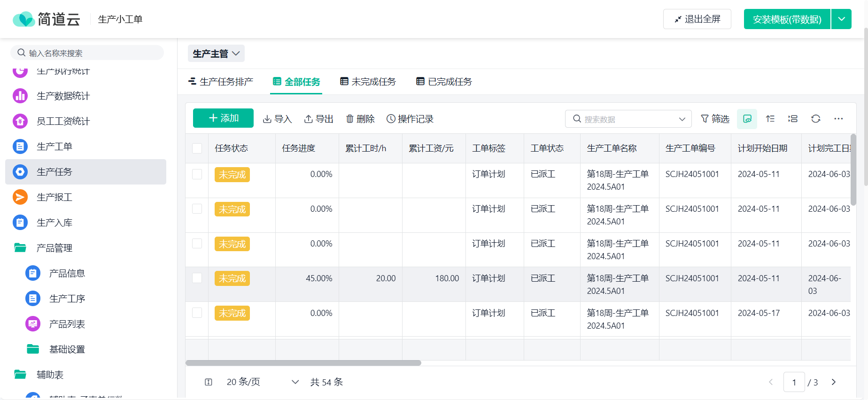The height and width of the screenshot is (400, 868).
Task: Open 员工工资统计 in the sidebar
Action: pos(85,121)
